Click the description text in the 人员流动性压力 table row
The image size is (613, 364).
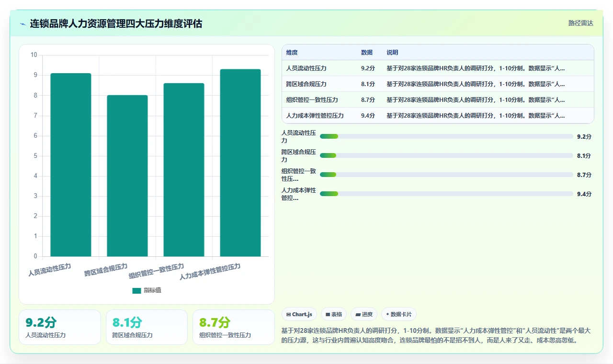pyautogui.click(x=476, y=68)
